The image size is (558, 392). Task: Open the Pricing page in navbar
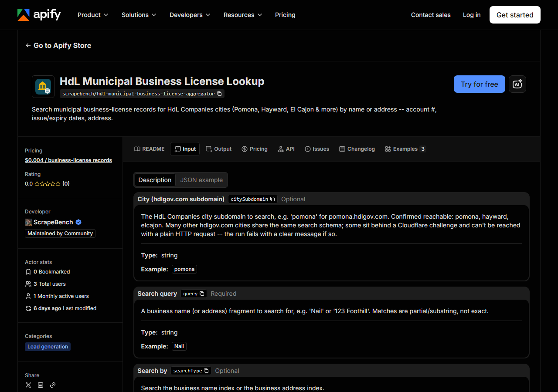(x=285, y=15)
